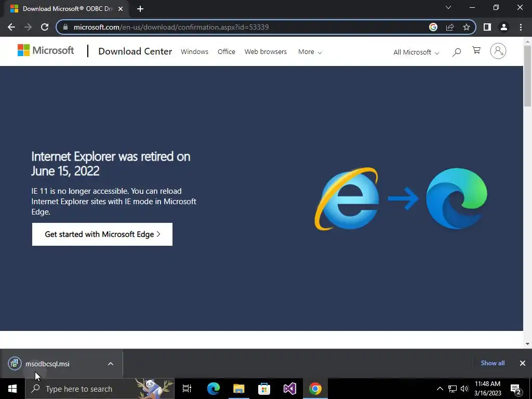Image resolution: width=532 pixels, height=399 pixels.
Task: Open notification center icon
Action: click(x=516, y=389)
